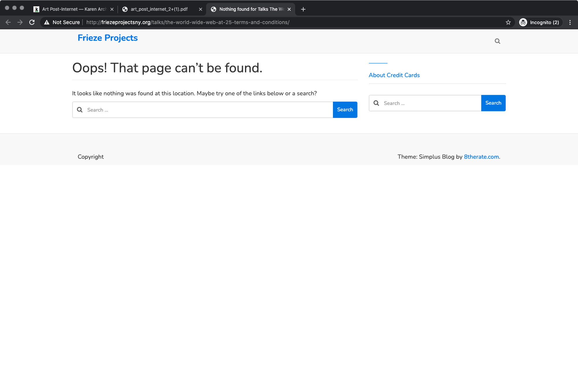
Task: Bookmark this page with the star icon
Action: (508, 22)
